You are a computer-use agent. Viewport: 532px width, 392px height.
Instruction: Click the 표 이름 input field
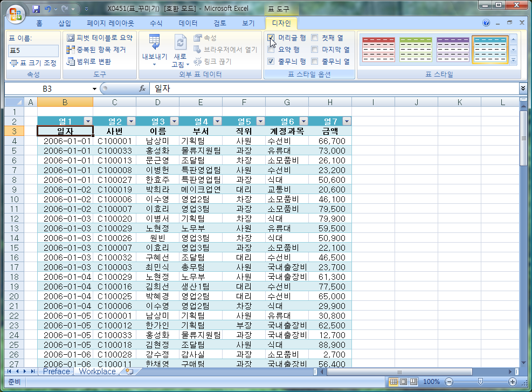[33, 51]
